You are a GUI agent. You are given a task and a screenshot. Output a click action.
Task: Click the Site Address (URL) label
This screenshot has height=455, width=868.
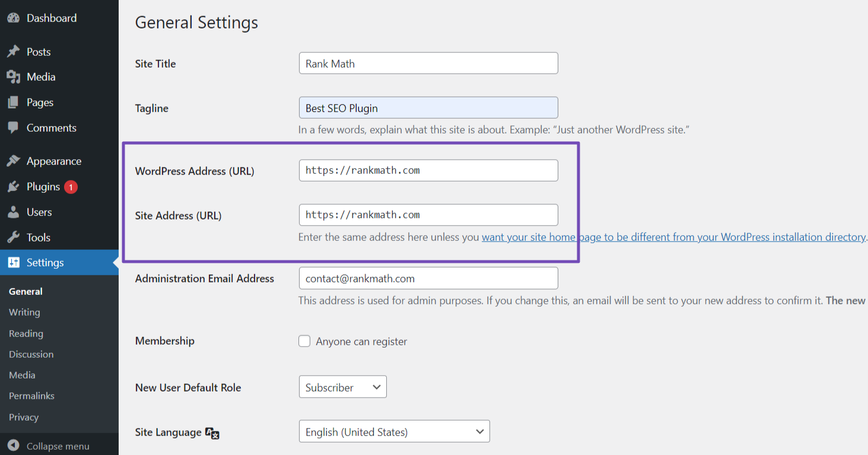point(178,215)
